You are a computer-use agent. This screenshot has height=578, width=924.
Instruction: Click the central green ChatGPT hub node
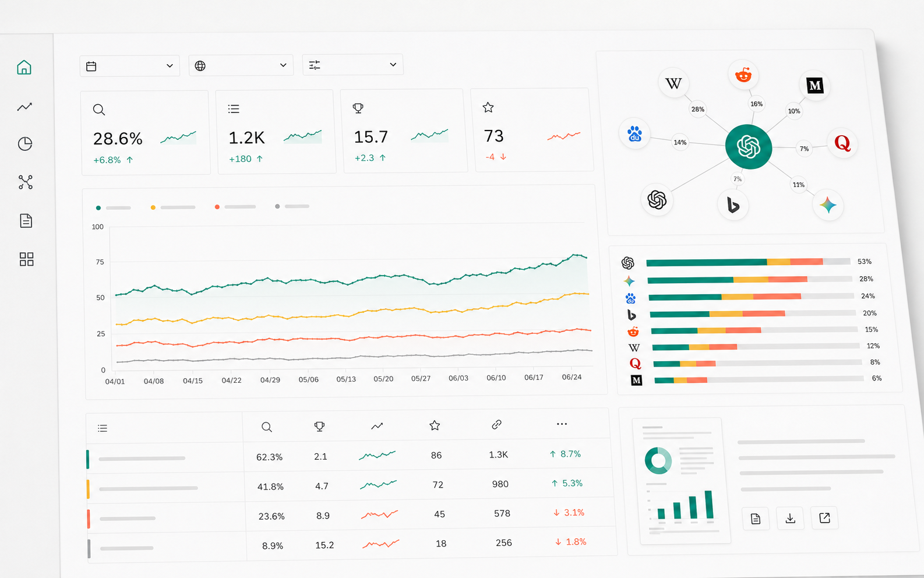coord(749,147)
